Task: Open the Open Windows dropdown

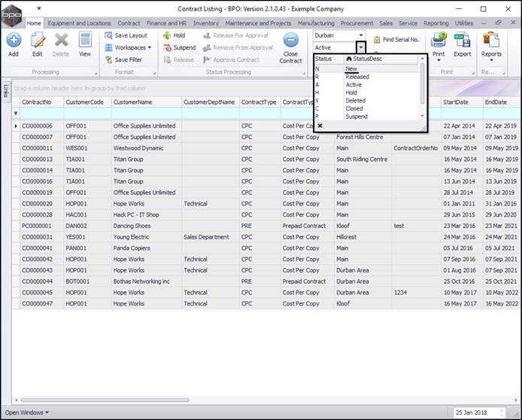Action: (26, 412)
